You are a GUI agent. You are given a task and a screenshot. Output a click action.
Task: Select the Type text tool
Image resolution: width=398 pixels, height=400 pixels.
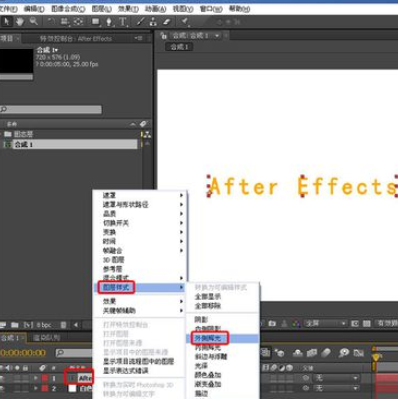(123, 22)
